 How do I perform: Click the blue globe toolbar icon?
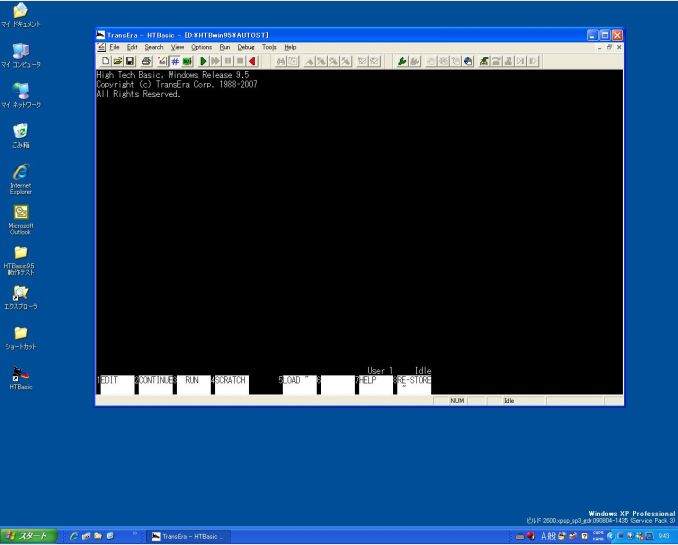468,61
